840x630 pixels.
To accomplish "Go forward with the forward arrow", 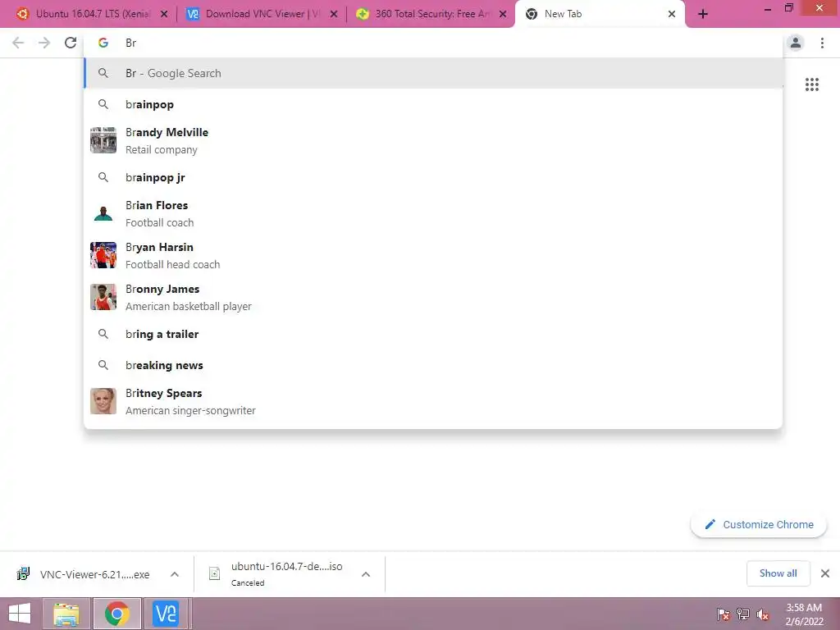I will click(44, 43).
